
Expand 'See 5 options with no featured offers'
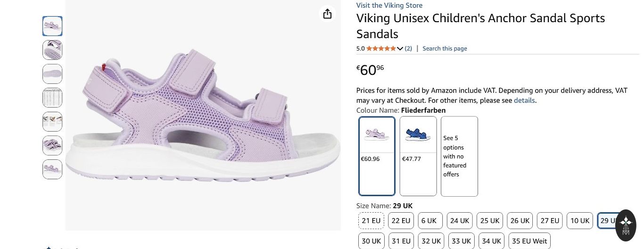(x=459, y=156)
